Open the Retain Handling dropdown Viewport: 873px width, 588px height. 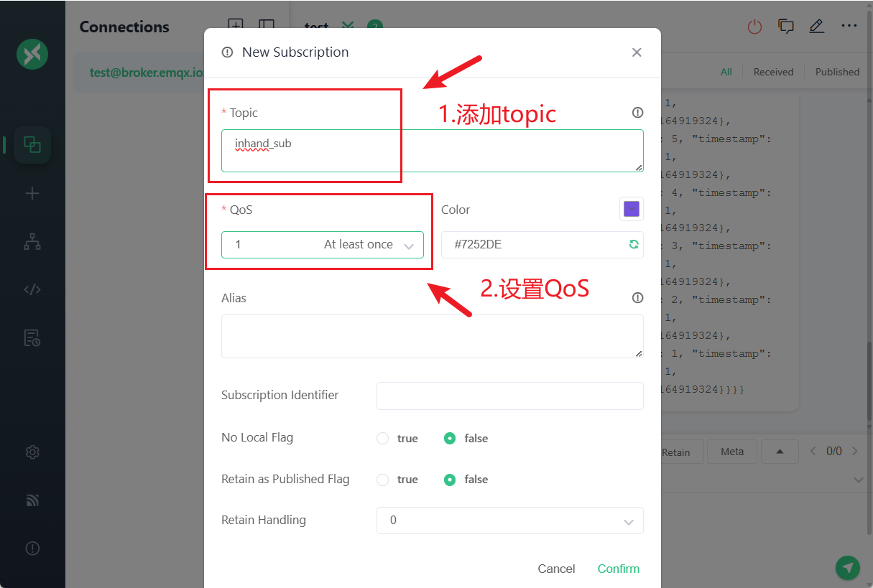510,521
